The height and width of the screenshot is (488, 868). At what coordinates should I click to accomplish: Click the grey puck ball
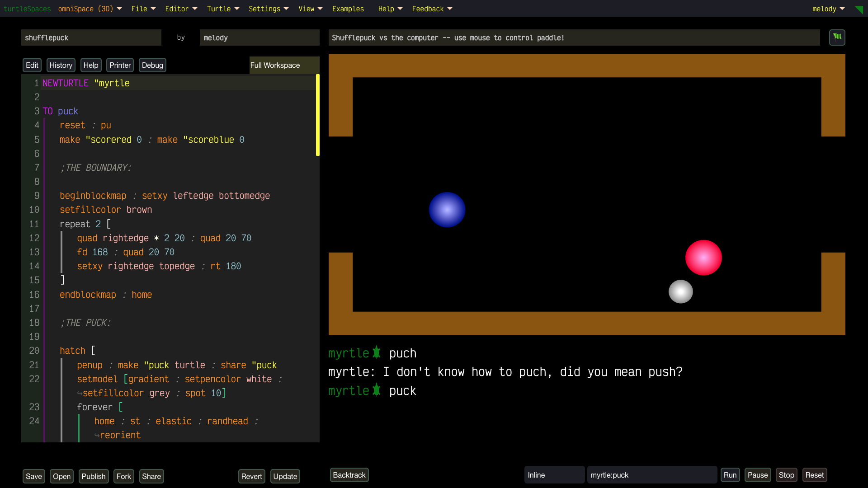(680, 291)
